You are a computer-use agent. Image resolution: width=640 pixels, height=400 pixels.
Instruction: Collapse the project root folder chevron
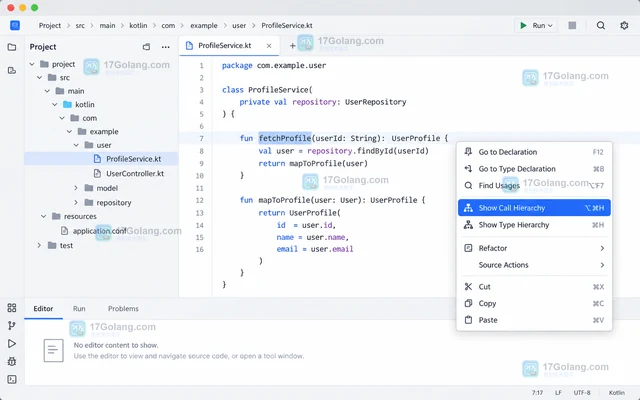point(32,64)
